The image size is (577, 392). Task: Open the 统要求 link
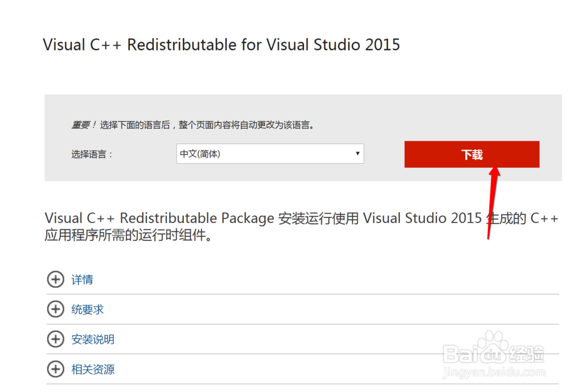pyautogui.click(x=88, y=309)
